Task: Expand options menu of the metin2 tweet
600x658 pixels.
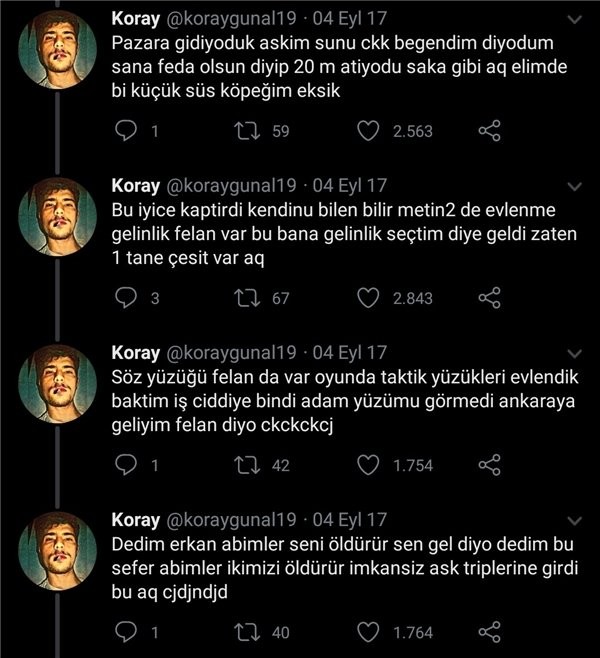Action: (574, 186)
